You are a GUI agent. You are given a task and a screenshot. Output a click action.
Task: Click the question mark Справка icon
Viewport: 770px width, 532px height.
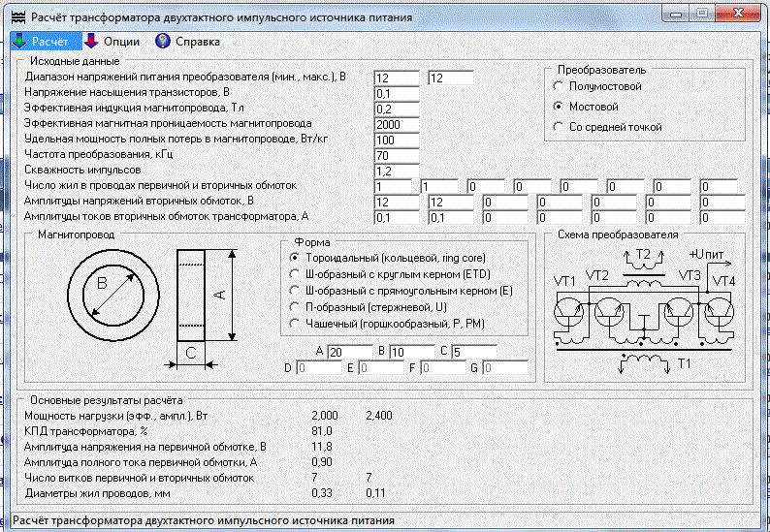pos(163,42)
